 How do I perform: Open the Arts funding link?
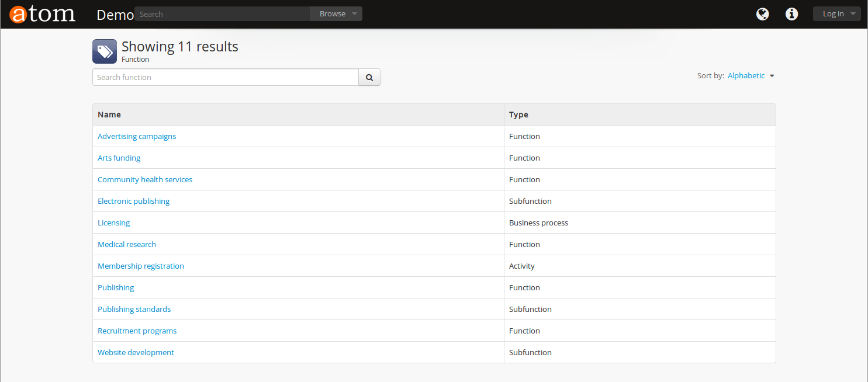pos(119,158)
